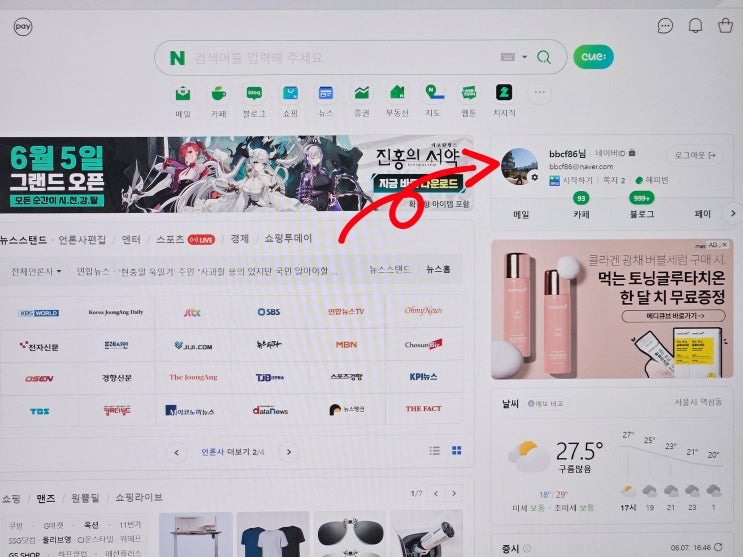Select the 맨즈 shopping tab
The height and width of the screenshot is (557, 743).
click(46, 498)
